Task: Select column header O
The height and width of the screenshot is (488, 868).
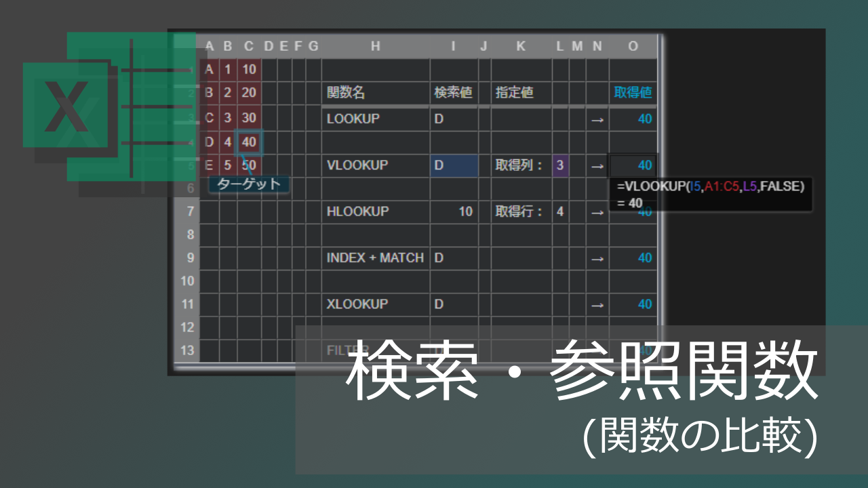Action: click(633, 46)
